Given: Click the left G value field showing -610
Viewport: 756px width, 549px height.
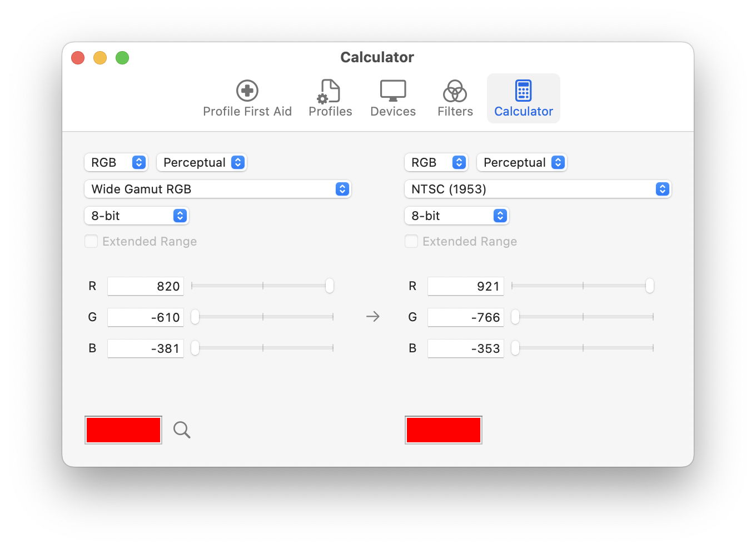Looking at the screenshot, I should tap(146, 317).
